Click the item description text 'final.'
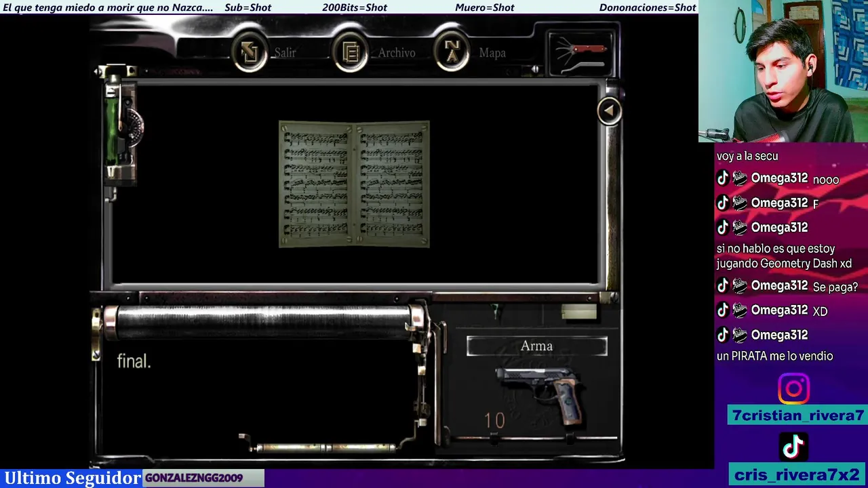This screenshot has height=488, width=868. 134,361
